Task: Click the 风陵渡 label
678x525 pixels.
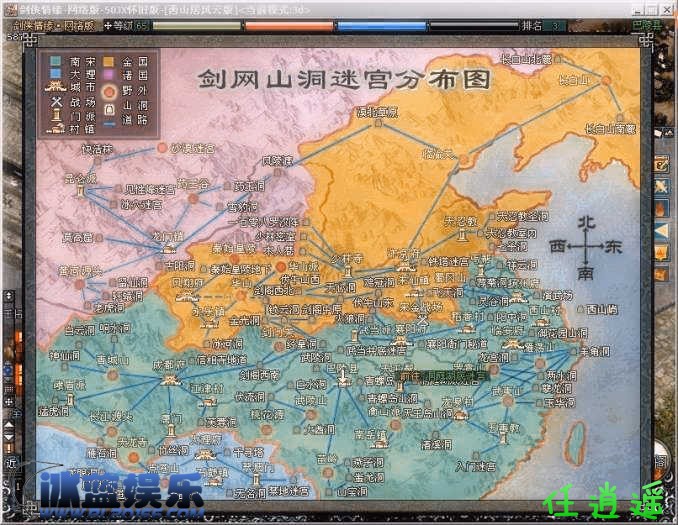Action: 277,161
